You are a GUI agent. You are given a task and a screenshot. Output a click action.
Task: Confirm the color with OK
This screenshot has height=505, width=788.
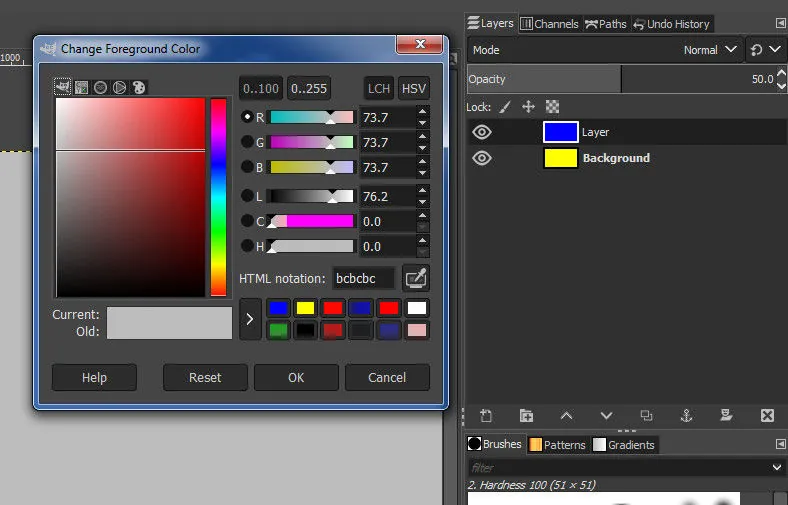[x=296, y=377]
